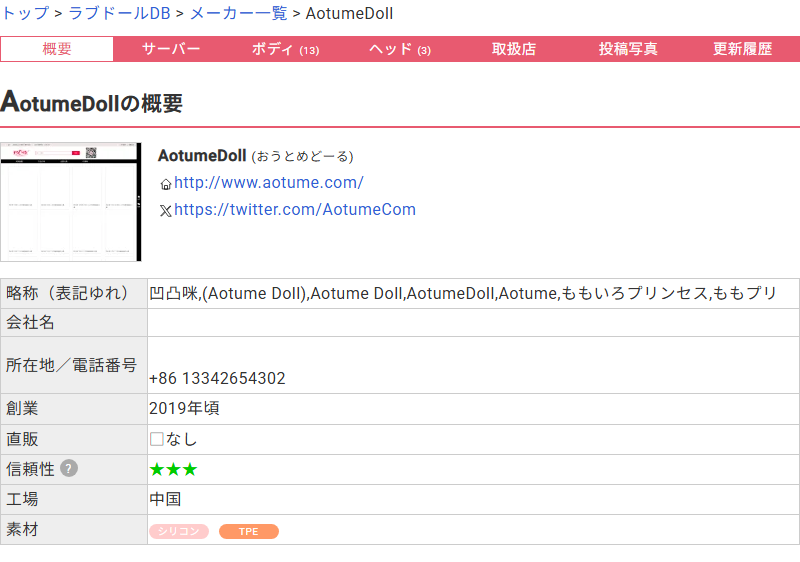The image size is (800, 562).
Task: Visit http://www.aotume.com/ link
Action: point(269,183)
